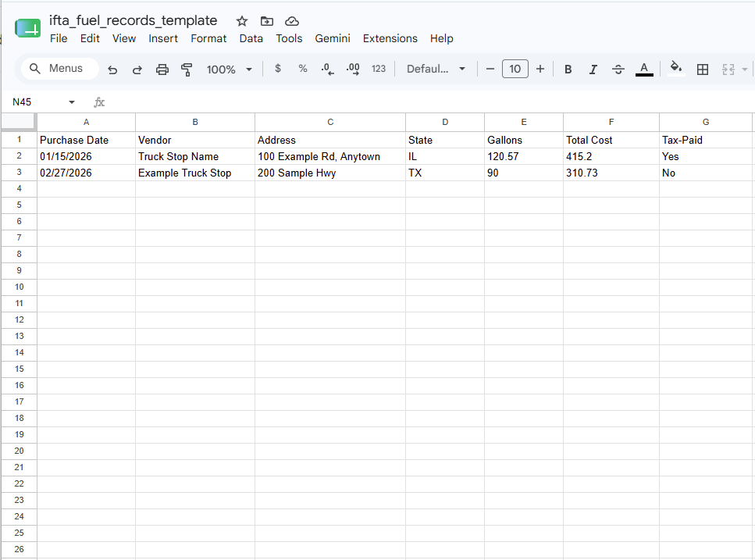755x560 pixels.
Task: Select cell containing 200 Sample Hwy
Action: [330, 173]
